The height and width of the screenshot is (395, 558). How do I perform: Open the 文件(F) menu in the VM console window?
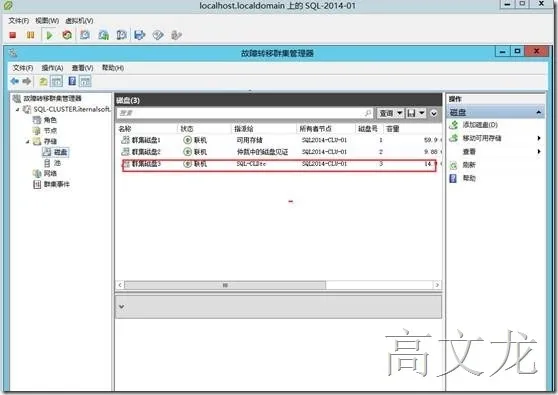pyautogui.click(x=19, y=21)
